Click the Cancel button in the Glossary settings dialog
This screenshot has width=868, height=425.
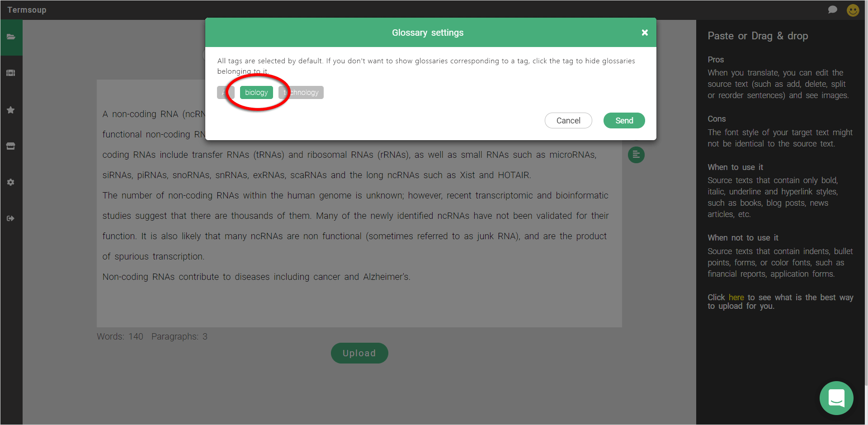point(568,120)
